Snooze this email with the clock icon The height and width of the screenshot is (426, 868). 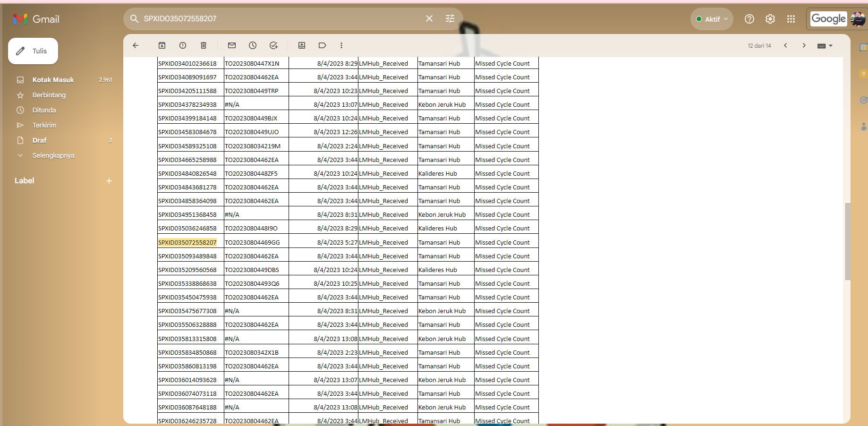253,45
